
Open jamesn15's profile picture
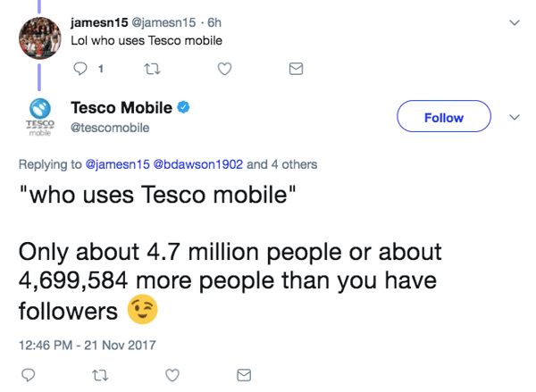39,32
